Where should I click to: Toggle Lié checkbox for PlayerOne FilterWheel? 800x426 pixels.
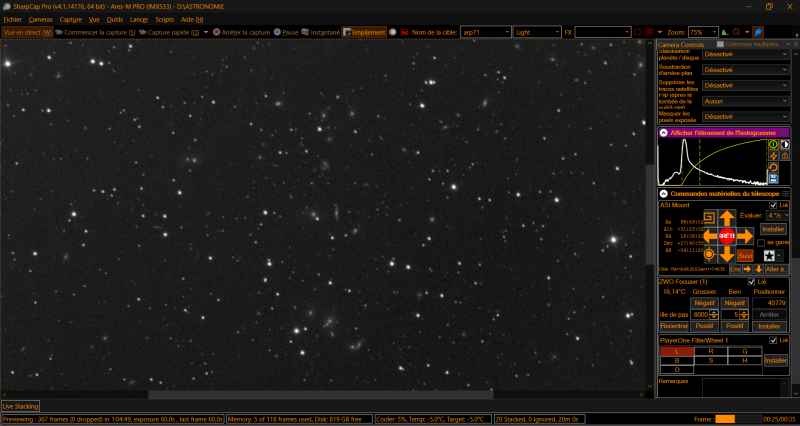[x=773, y=340]
